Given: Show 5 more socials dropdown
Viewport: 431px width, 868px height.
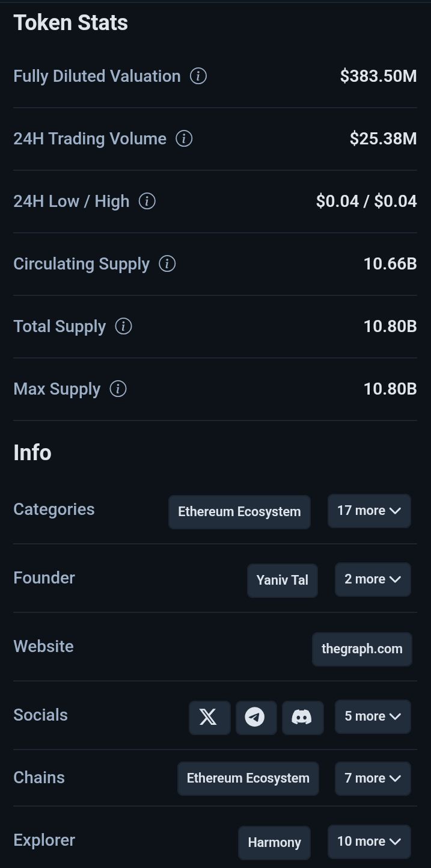Looking at the screenshot, I should (x=373, y=717).
